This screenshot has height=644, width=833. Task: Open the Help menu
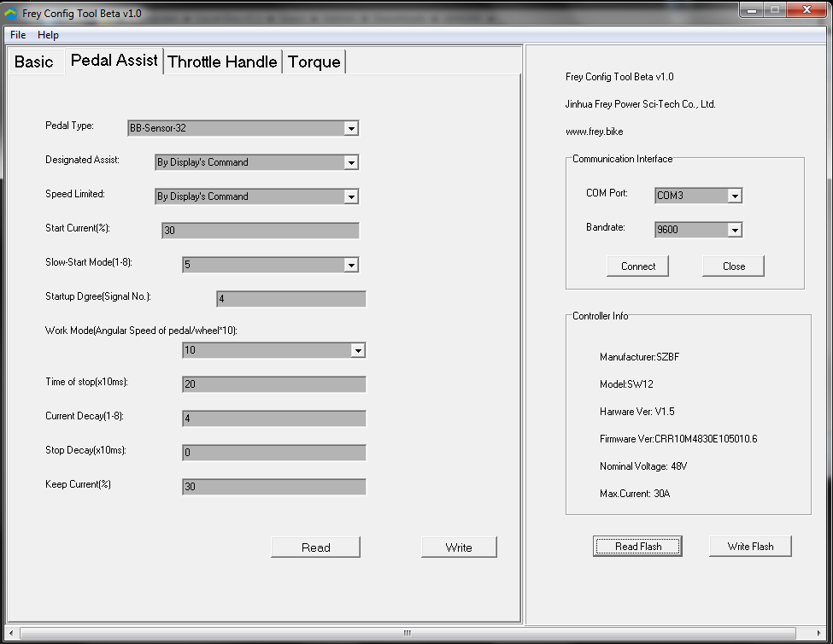pyautogui.click(x=49, y=35)
